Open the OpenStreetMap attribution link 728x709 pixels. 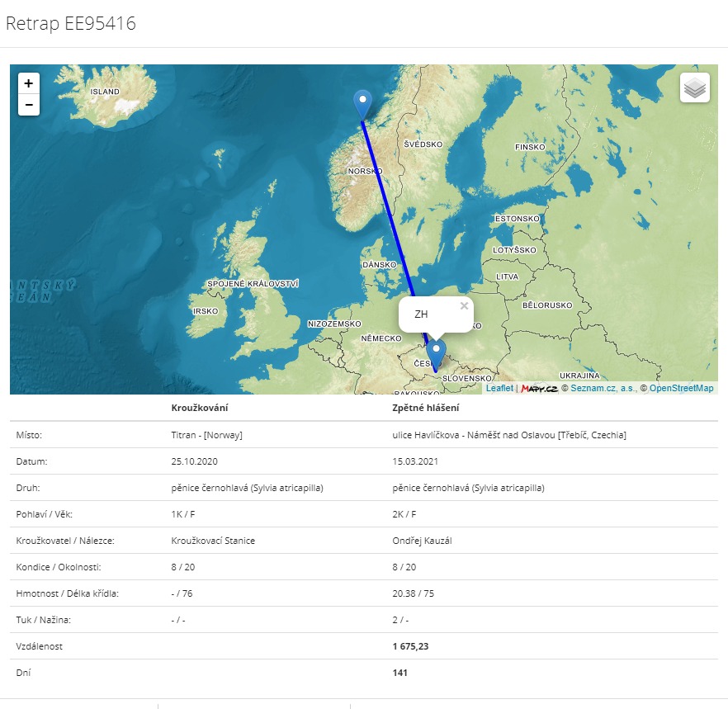681,388
